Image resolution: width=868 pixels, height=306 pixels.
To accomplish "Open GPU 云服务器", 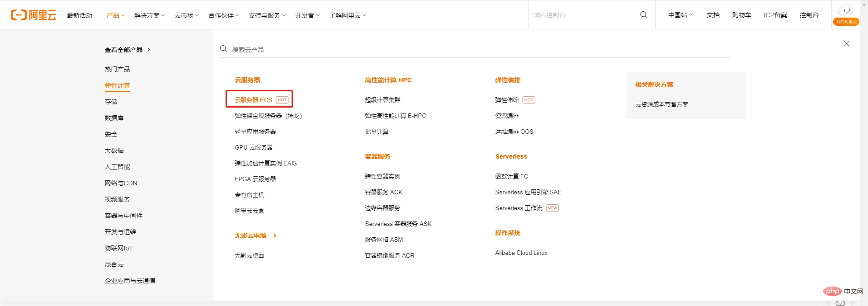I will click(254, 147).
